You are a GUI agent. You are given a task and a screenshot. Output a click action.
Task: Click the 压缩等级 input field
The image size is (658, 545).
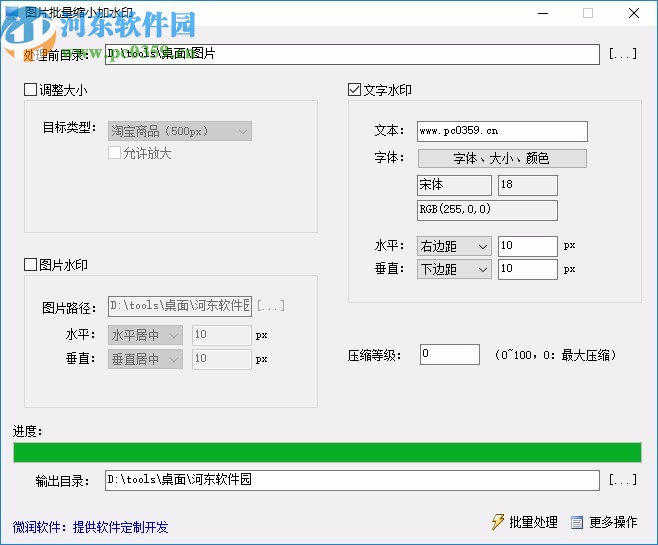[x=449, y=354]
